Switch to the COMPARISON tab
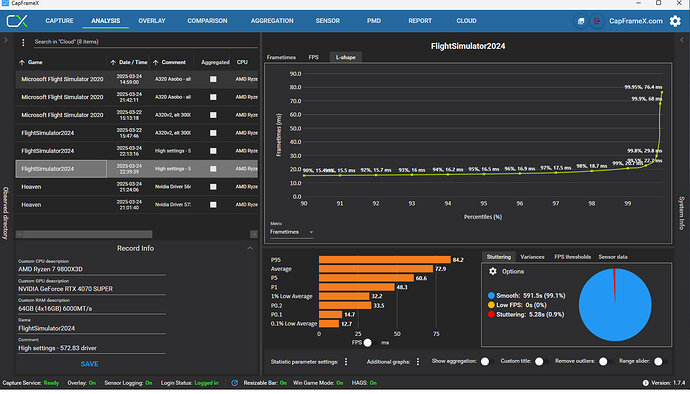Viewport: 690px width, 394px height. (x=207, y=21)
